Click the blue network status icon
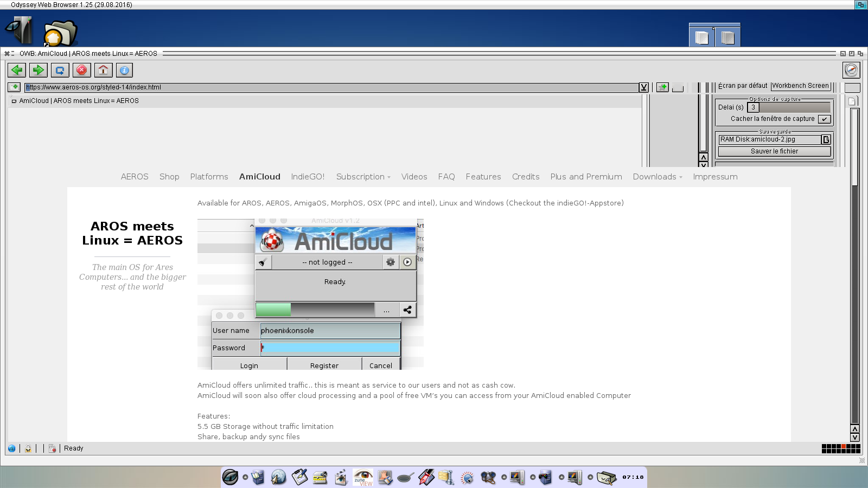This screenshot has height=488, width=868. 11,448
